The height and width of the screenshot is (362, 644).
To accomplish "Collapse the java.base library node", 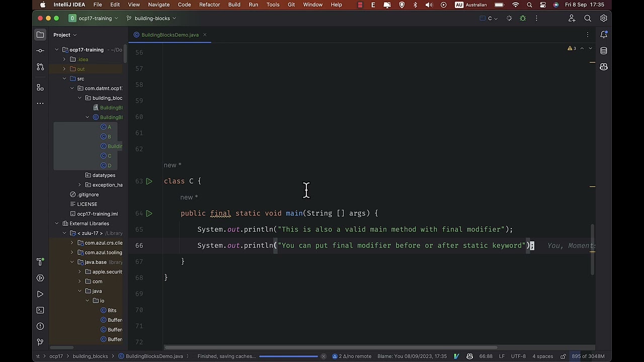I will click(72, 262).
